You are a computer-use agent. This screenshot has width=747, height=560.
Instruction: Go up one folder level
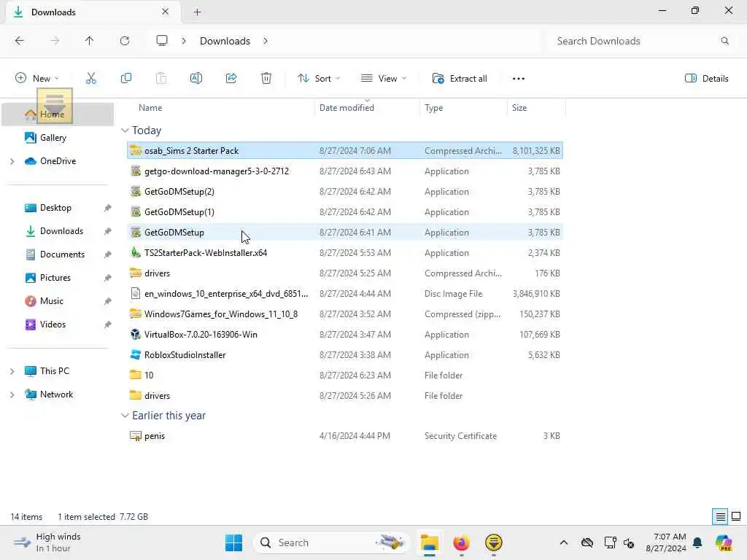90,41
